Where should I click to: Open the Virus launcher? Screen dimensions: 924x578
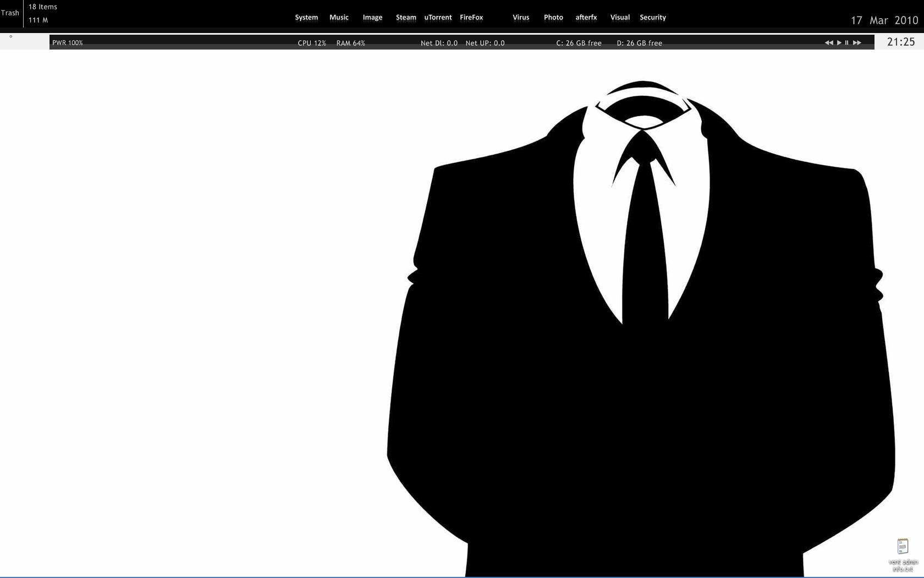click(x=521, y=18)
